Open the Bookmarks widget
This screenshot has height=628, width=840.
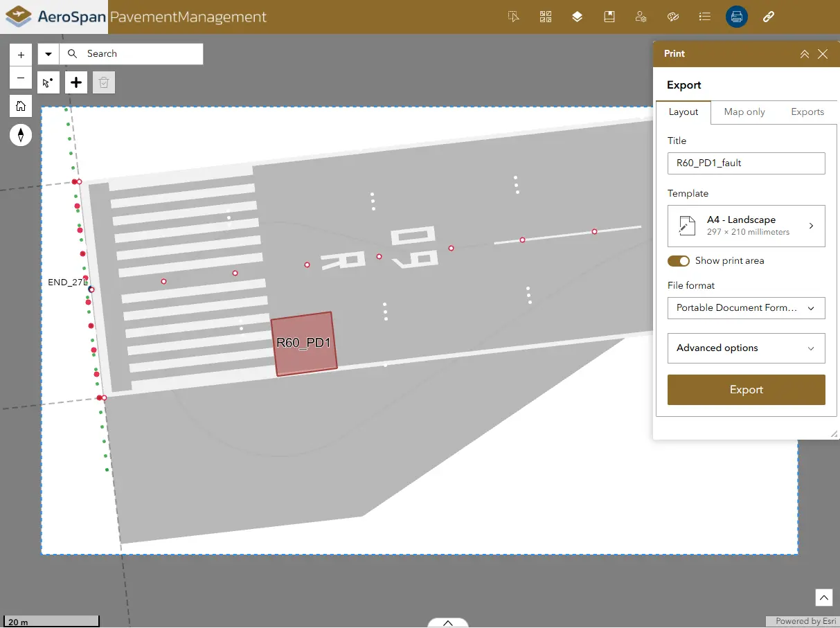pos(609,17)
